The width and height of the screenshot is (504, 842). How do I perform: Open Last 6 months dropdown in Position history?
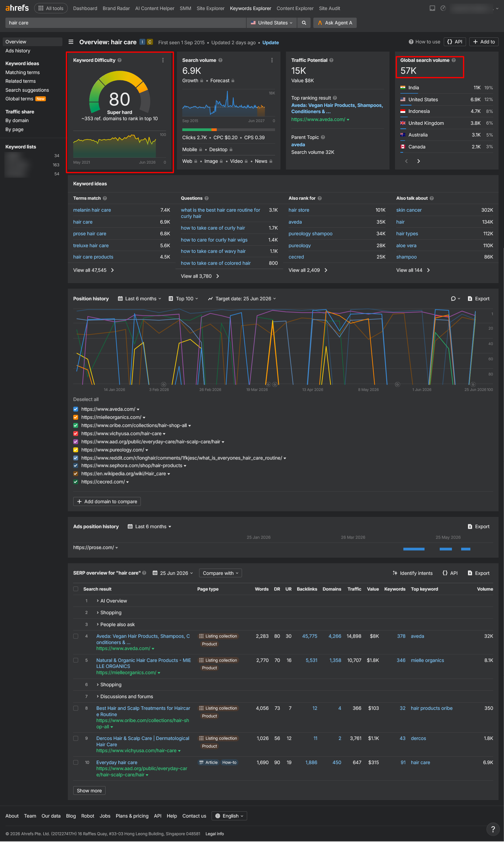pyautogui.click(x=140, y=298)
